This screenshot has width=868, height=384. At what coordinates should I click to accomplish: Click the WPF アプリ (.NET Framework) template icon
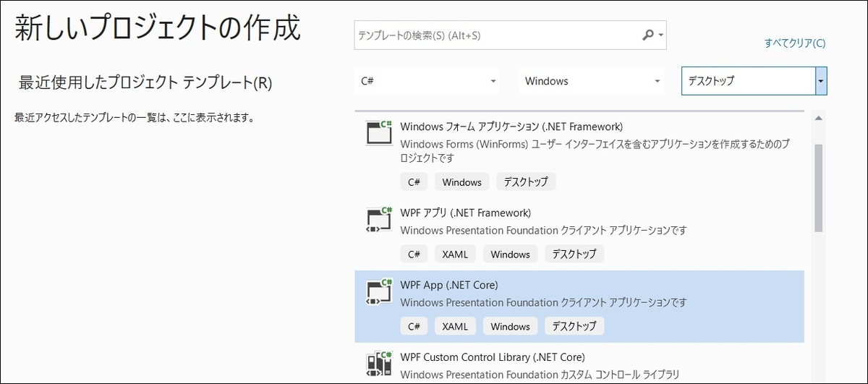coord(379,219)
